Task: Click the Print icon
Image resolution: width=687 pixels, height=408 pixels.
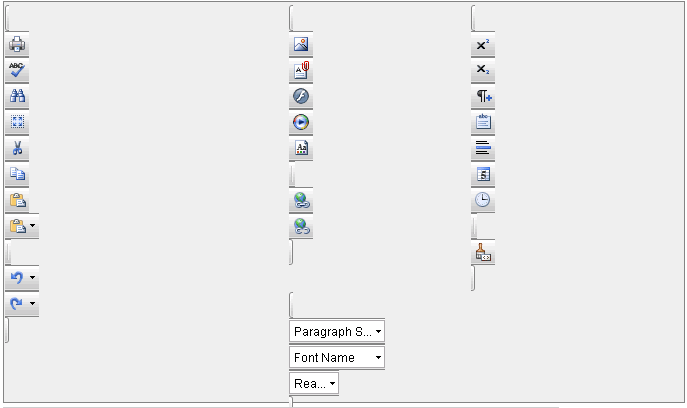Action: click(18, 45)
